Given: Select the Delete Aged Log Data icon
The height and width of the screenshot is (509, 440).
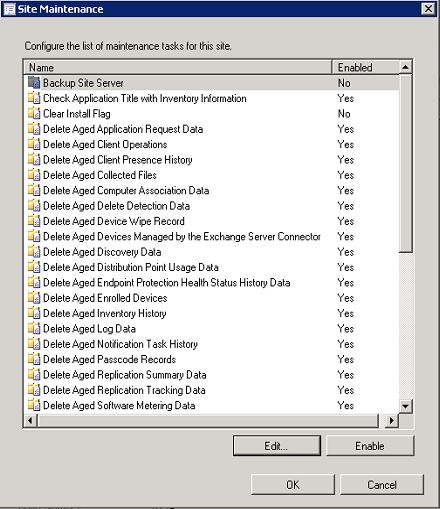Looking at the screenshot, I should click(x=34, y=328).
